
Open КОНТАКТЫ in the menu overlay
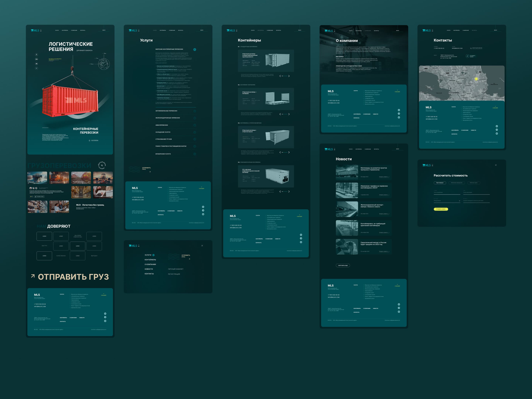click(149, 274)
